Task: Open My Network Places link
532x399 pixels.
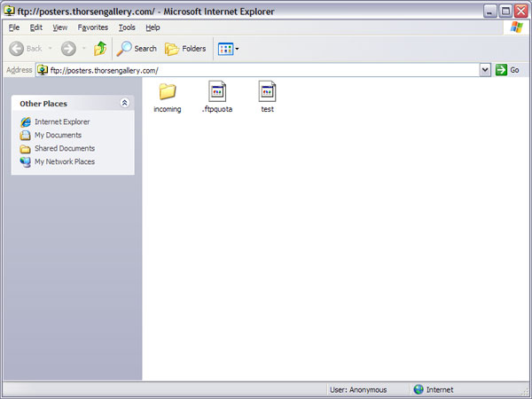Action: point(64,162)
